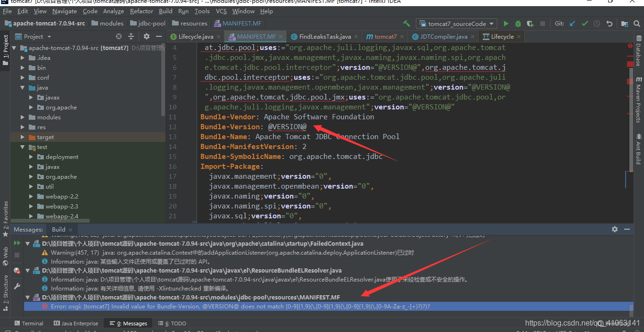Click the Stop square toolbar icon
Screen dimensions: 644x332
(x=543, y=24)
